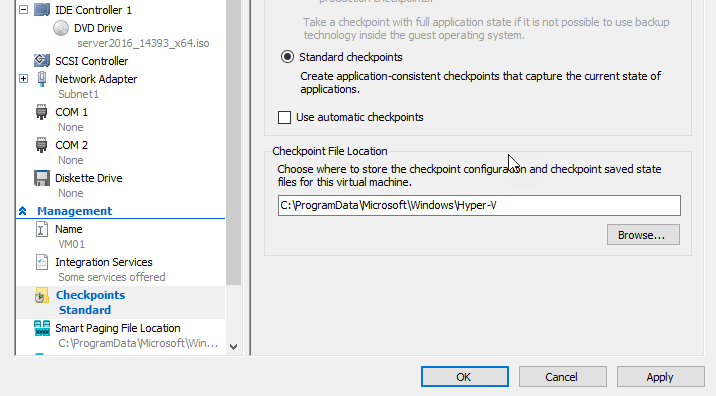
Task: Open Smart Paging File Location setting
Action: (118, 328)
